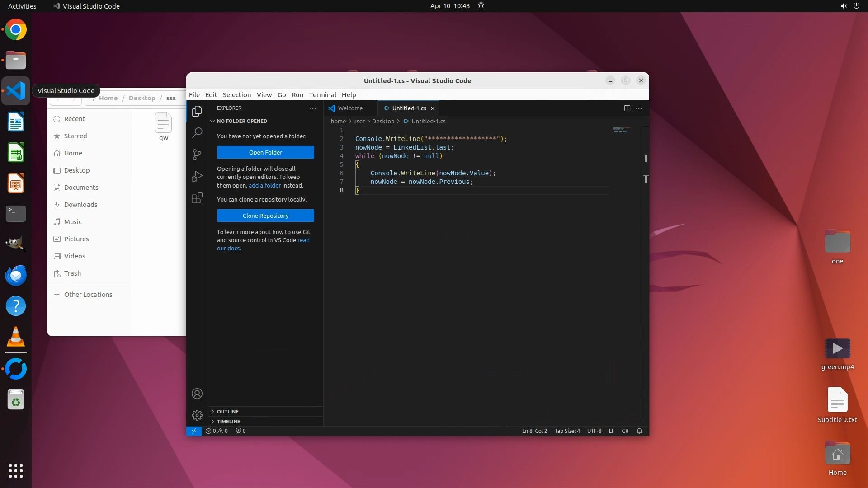Viewport: 868px width, 488px height.
Task: Switch to the Welcome tab
Action: [350, 108]
